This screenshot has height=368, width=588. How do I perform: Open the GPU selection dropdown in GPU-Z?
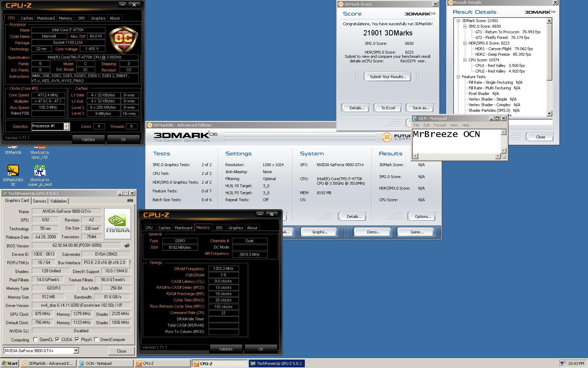(x=76, y=351)
